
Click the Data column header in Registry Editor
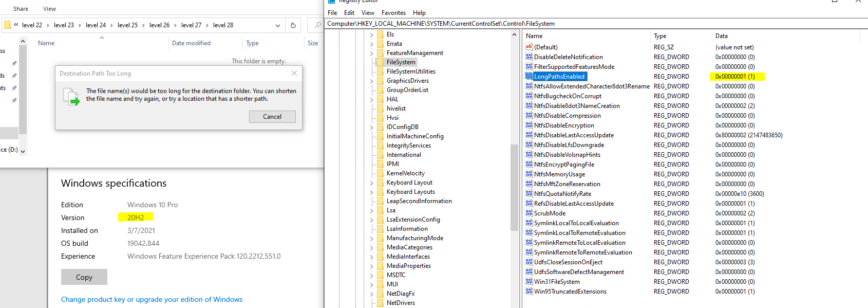tap(721, 36)
